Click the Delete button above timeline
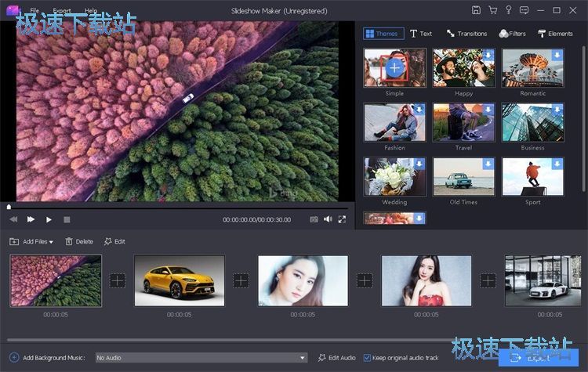The width and height of the screenshot is (588, 372). click(x=78, y=242)
